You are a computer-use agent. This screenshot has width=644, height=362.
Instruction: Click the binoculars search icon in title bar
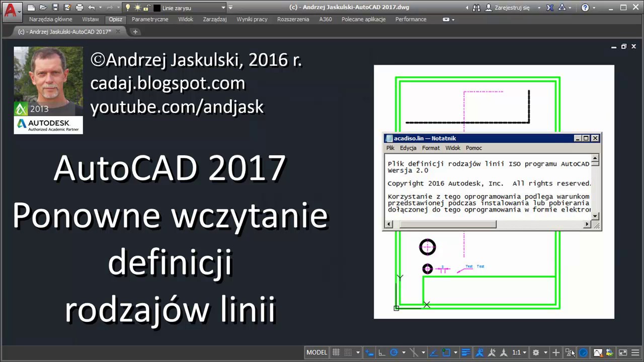click(x=475, y=8)
